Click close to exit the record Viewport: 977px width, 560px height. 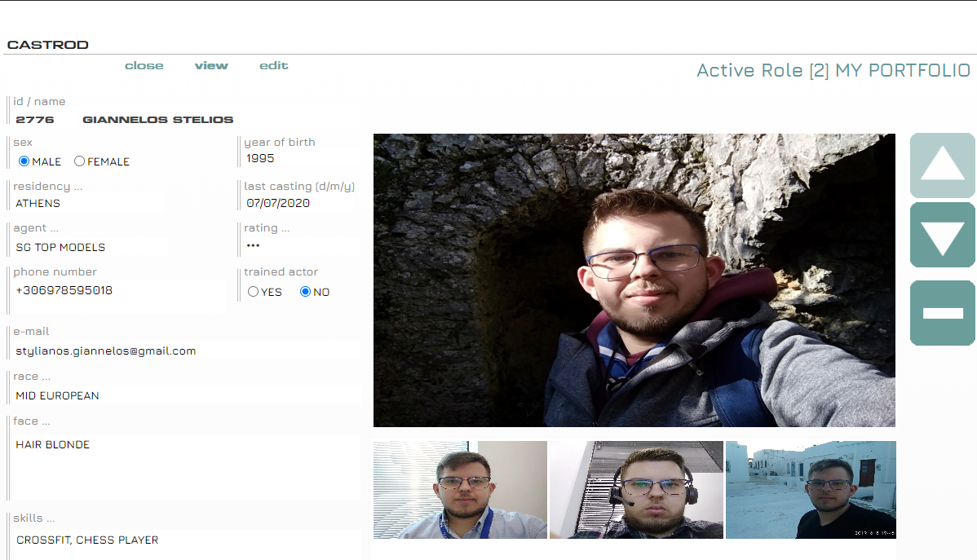[144, 65]
